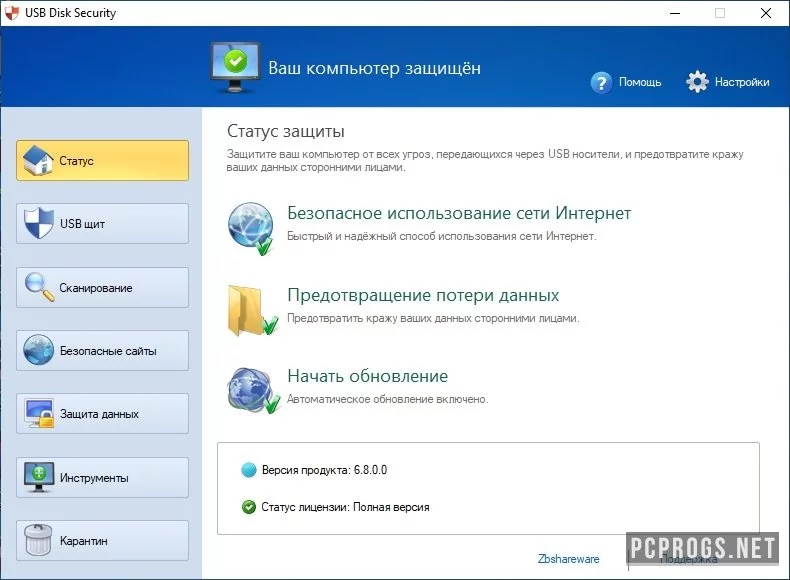The width and height of the screenshot is (790, 580).
Task: Click the Статус лицензии: Полная версия text
Action: [x=345, y=507]
